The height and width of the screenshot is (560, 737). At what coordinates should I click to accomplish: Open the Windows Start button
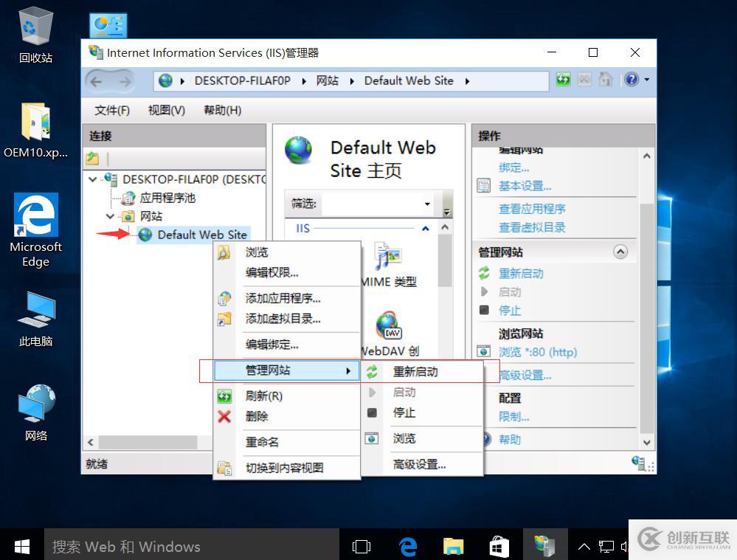point(21,547)
